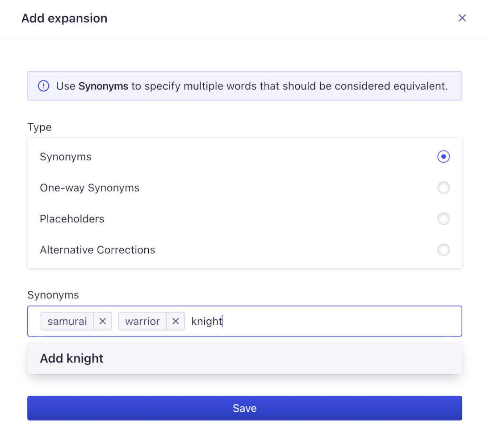Viewport: 490px width, 448px height.
Task: Remove the warrior synonym tag
Action: 176,321
